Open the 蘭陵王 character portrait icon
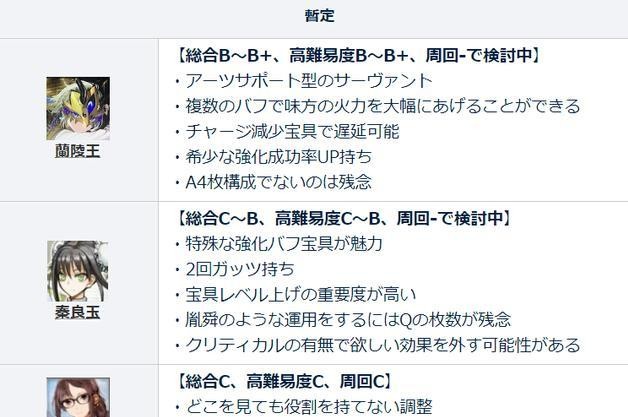The width and height of the screenshot is (628, 417). (78, 109)
